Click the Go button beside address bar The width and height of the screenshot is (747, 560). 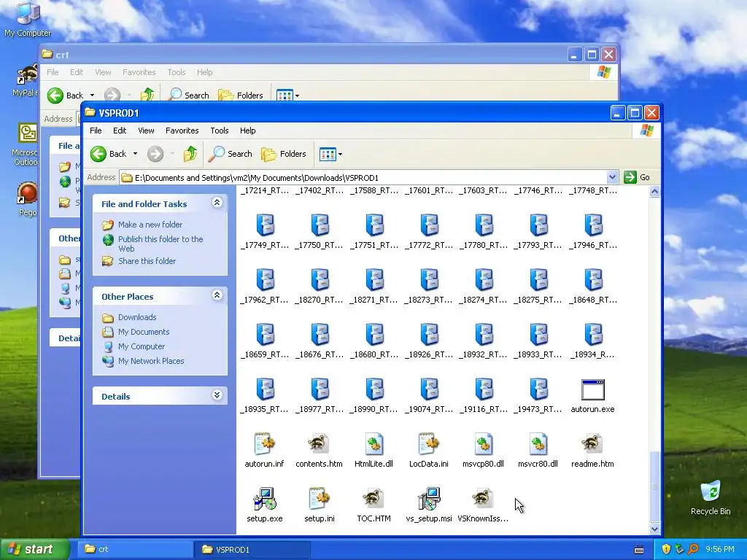637,177
